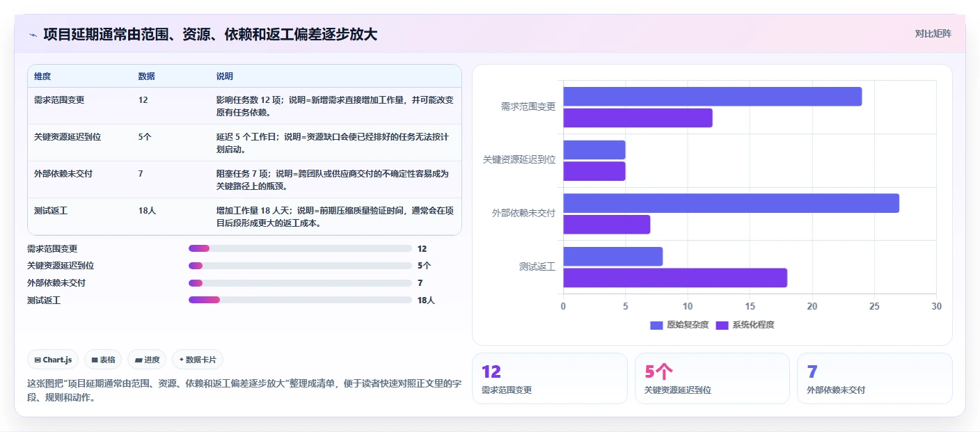Click the lightning icon beside the title
The height and width of the screenshot is (432, 980).
tap(33, 34)
